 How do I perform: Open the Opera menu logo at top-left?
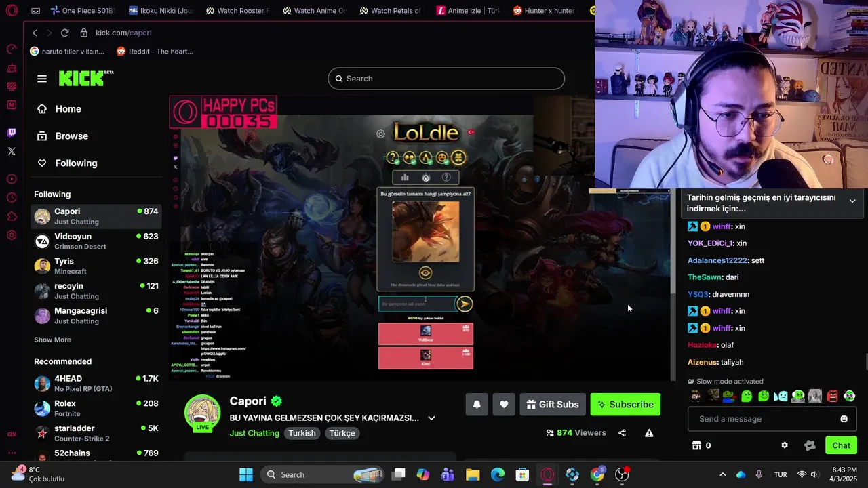pos(12,11)
